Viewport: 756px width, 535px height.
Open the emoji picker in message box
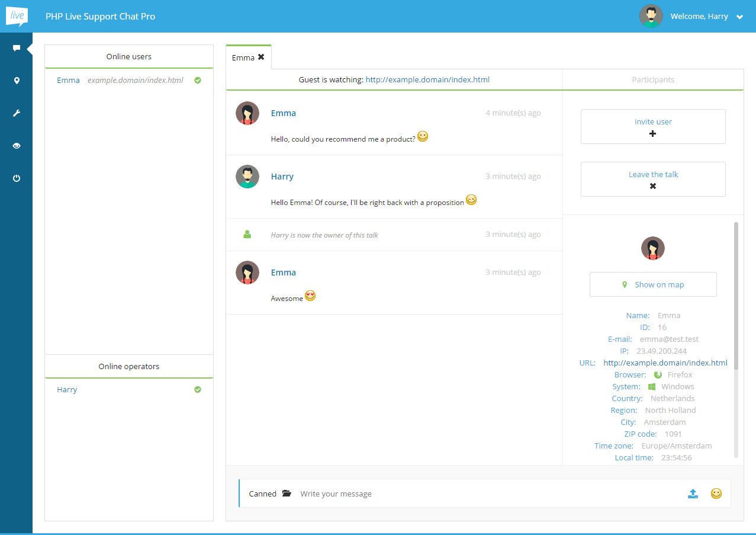[716, 494]
